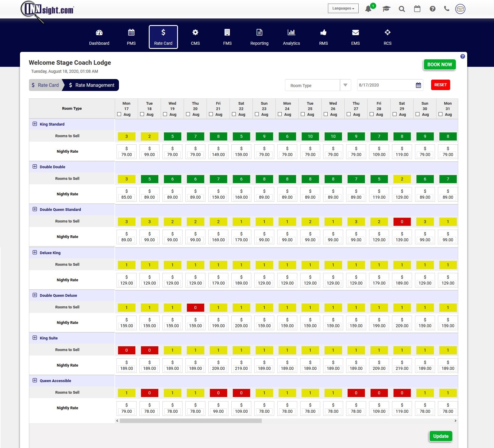Click the notifications bell icon
The height and width of the screenshot is (448, 494).
[369, 9]
